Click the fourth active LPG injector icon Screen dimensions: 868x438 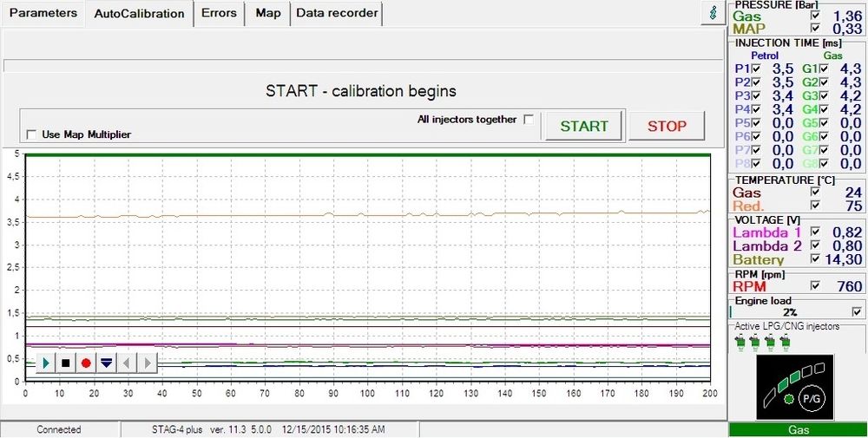(x=785, y=343)
